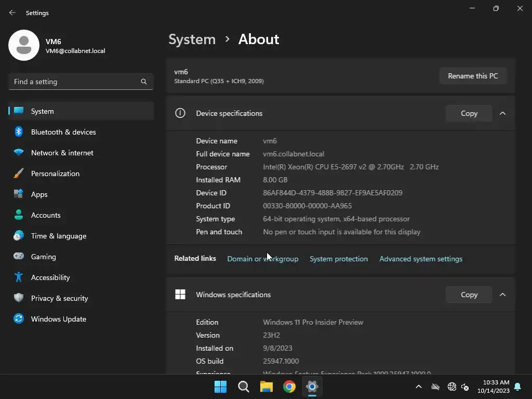Open the Windows Start menu
The height and width of the screenshot is (399, 532).
[x=220, y=387]
